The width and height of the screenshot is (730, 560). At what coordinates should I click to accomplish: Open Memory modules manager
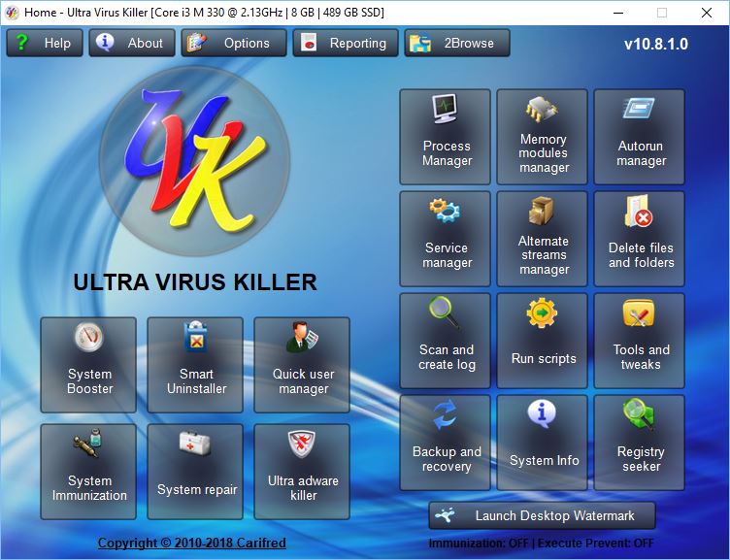(542, 137)
